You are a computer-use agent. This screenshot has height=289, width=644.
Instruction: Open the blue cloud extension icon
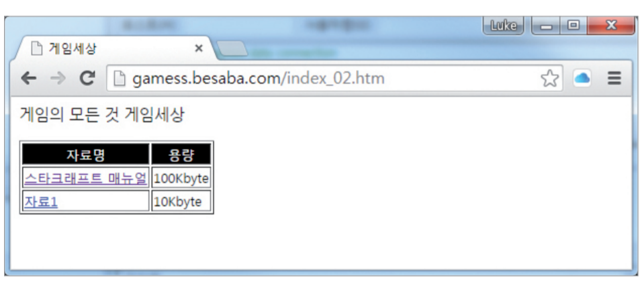point(582,78)
